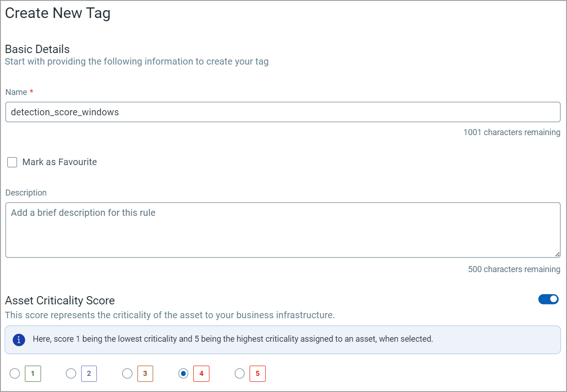This screenshot has width=567, height=392.
Task: Click the green score badge labeled 1
Action: 33,374
